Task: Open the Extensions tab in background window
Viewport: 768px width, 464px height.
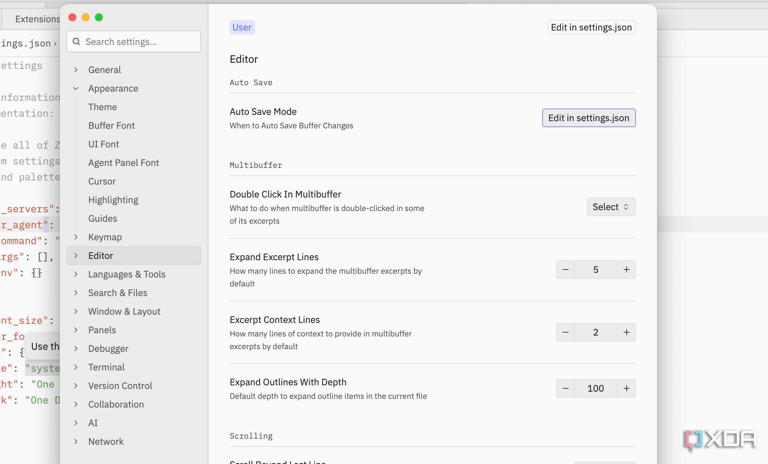Action: point(36,18)
